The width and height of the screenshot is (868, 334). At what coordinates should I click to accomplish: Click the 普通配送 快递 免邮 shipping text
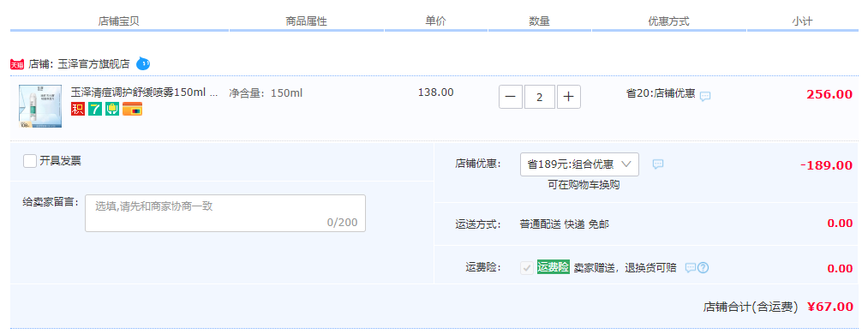coord(565,224)
